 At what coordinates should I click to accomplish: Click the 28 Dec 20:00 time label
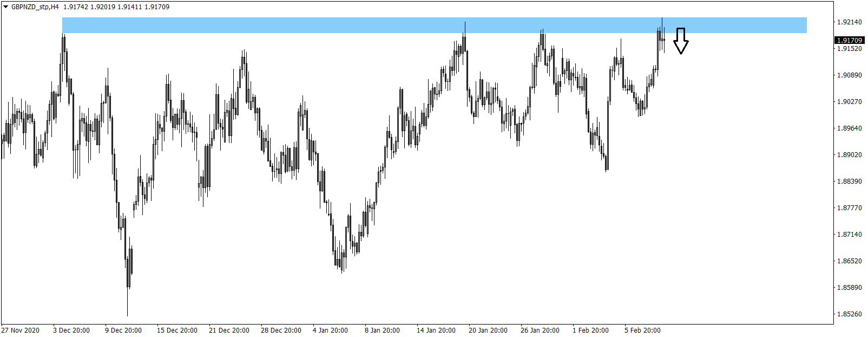tap(281, 330)
